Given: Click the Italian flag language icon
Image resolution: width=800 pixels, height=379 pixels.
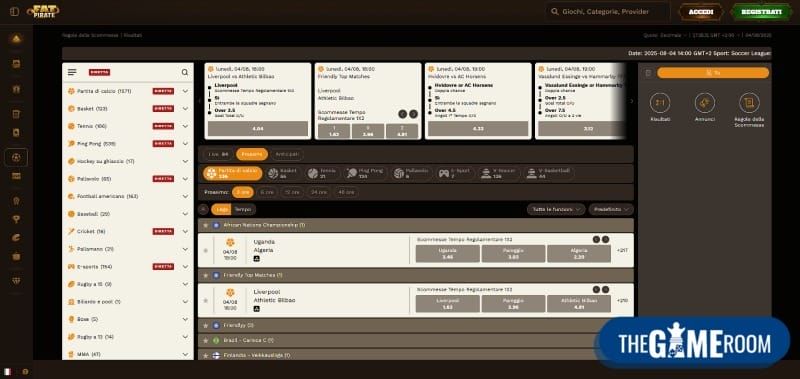Looking at the screenshot, I should pyautogui.click(x=8, y=372).
